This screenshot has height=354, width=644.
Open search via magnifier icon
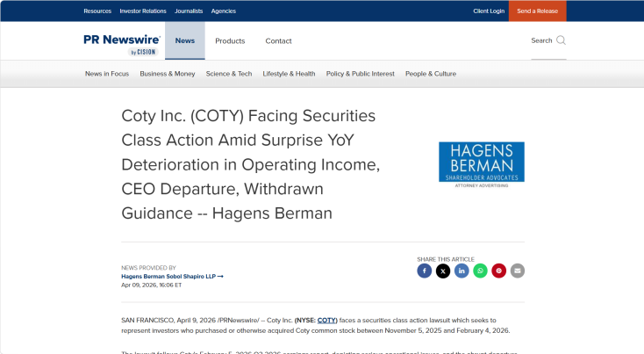561,40
